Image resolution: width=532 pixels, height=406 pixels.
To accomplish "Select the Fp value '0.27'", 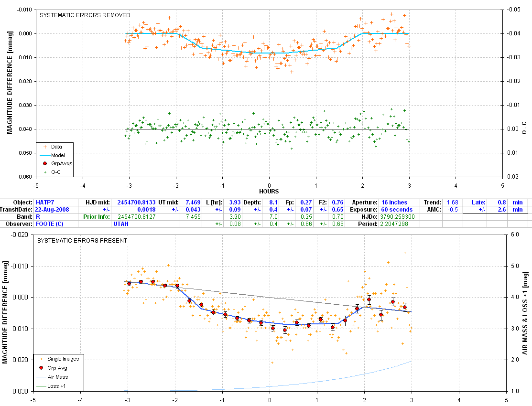I will 306,203.
